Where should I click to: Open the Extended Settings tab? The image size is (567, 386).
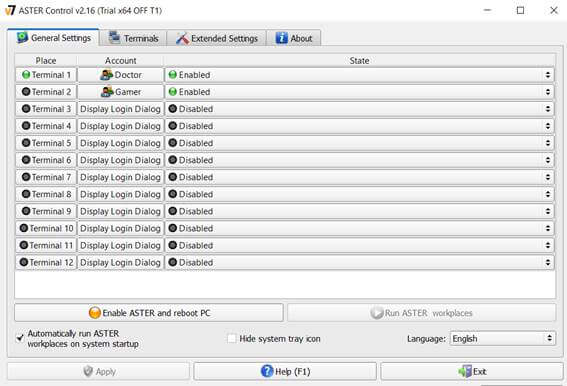point(217,38)
